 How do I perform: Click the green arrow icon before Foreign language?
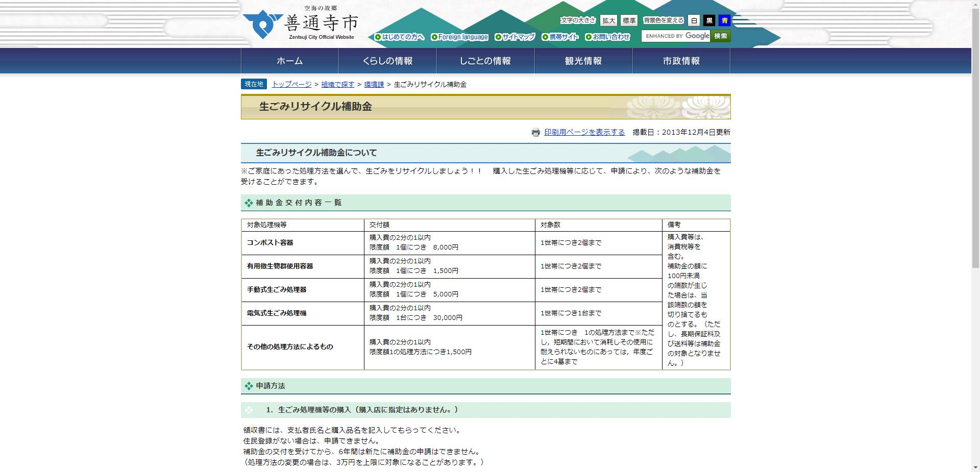coord(434,37)
